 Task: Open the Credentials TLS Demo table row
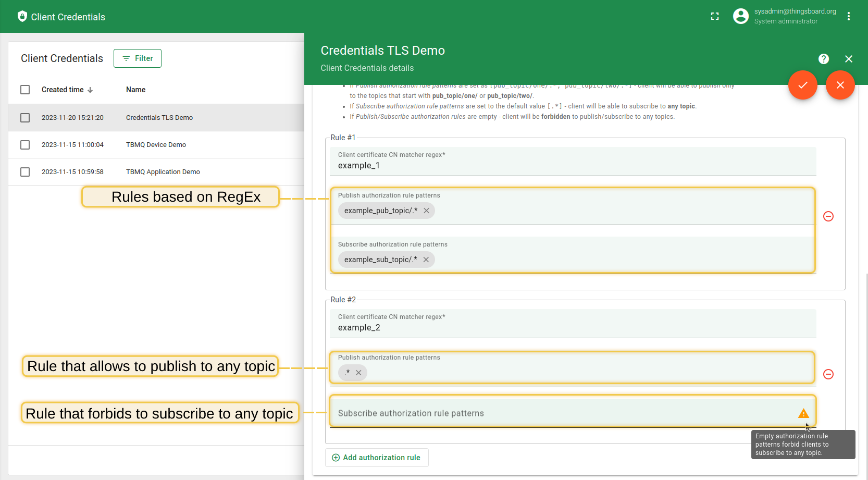(156, 118)
